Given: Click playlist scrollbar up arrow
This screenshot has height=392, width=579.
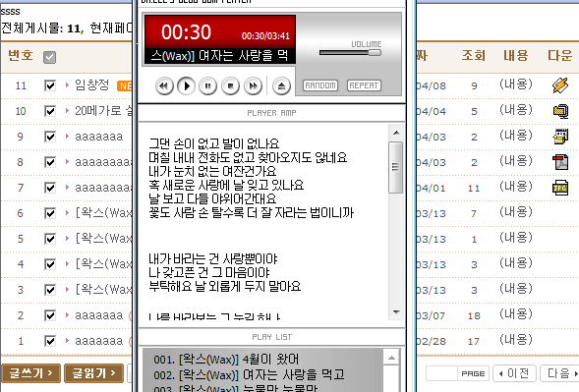Looking at the screenshot, I should (x=392, y=358).
